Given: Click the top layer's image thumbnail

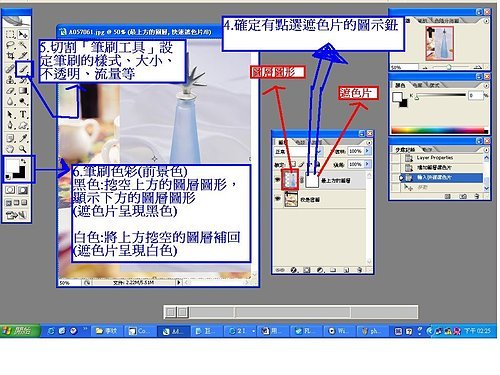Looking at the screenshot, I should pos(290,180).
